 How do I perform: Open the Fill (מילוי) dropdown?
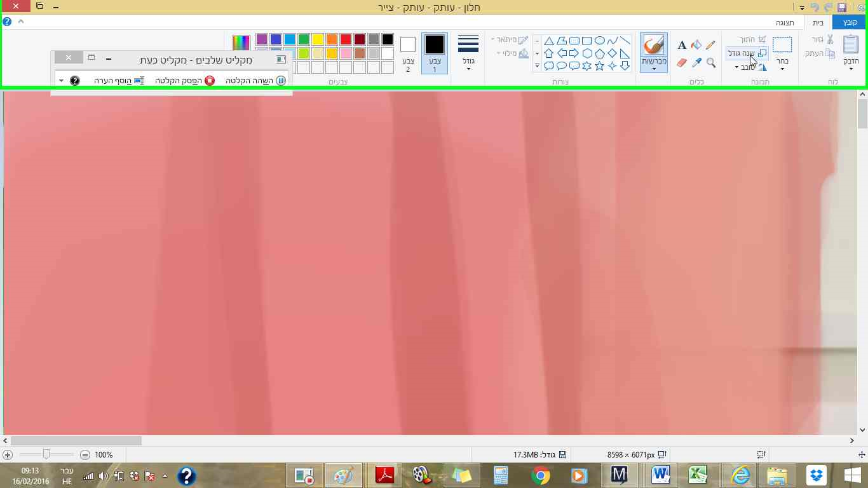coord(513,53)
